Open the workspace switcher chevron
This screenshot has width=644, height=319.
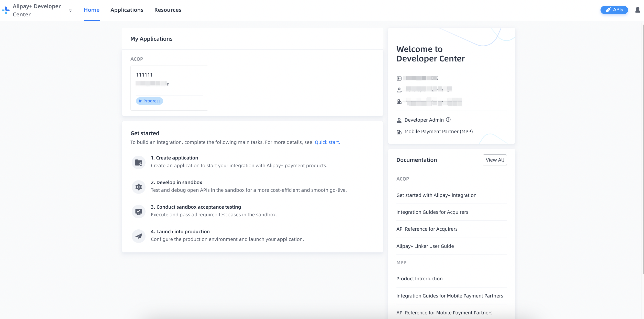(x=70, y=10)
